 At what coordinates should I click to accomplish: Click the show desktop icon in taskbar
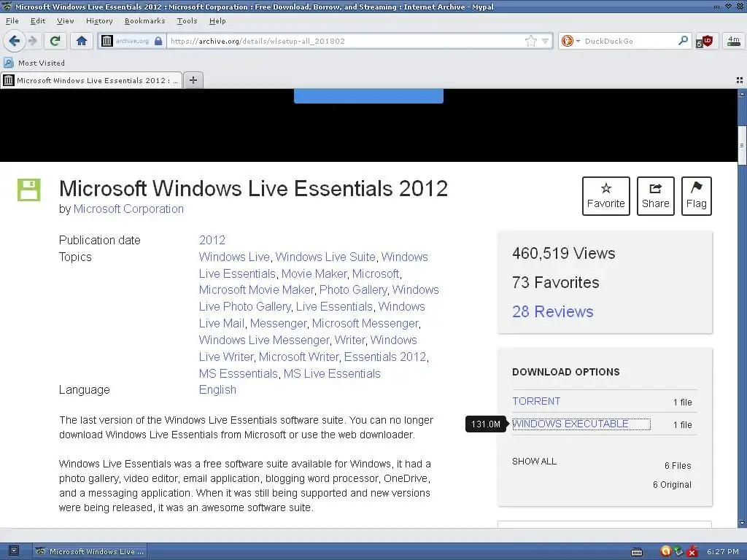(x=14, y=551)
